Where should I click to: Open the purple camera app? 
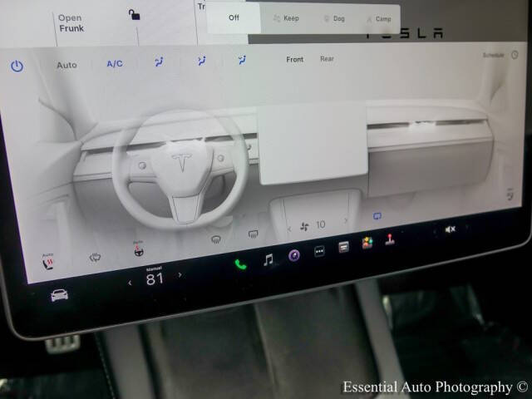pos(293,255)
